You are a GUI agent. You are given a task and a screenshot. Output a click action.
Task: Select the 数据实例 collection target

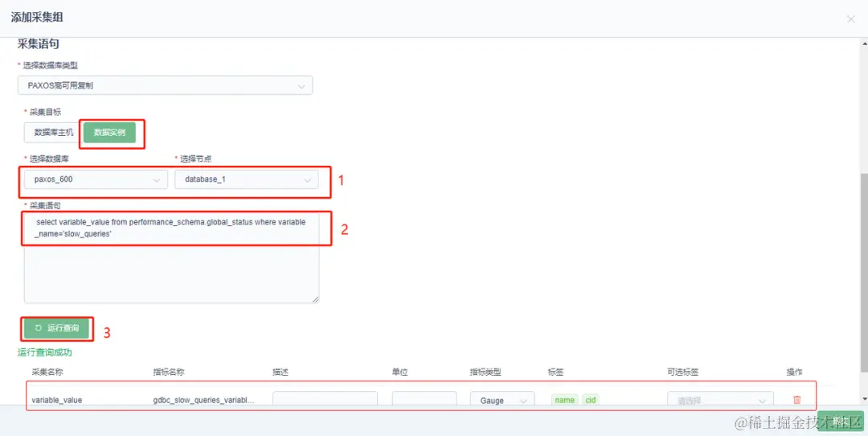109,133
